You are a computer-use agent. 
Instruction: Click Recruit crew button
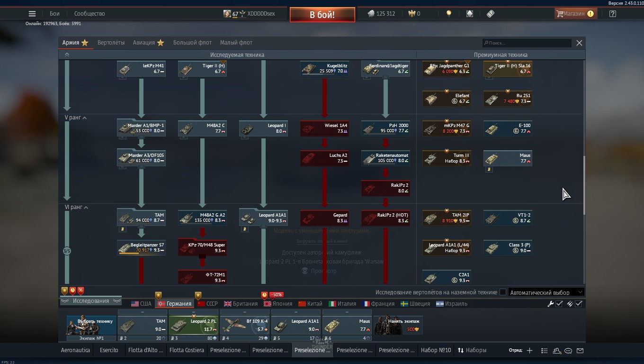(398, 326)
